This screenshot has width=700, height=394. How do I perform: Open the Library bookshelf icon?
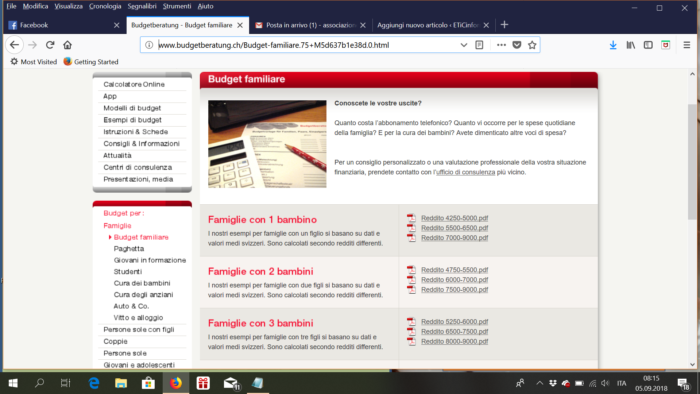tap(630, 45)
